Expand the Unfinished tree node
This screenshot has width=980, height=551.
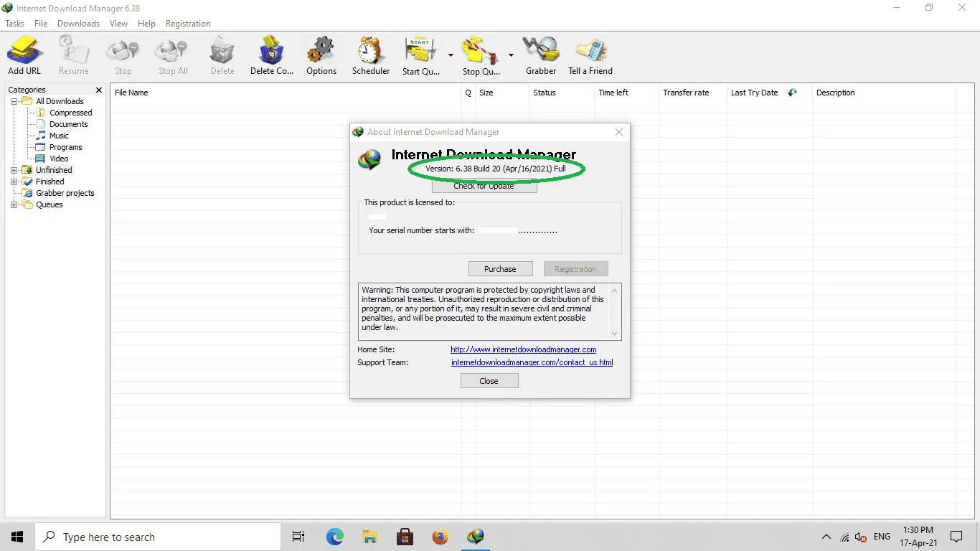14,170
